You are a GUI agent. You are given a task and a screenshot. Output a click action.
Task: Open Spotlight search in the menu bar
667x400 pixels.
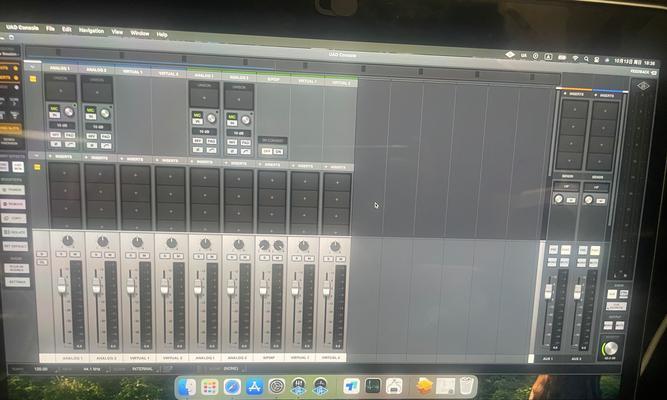586,59
